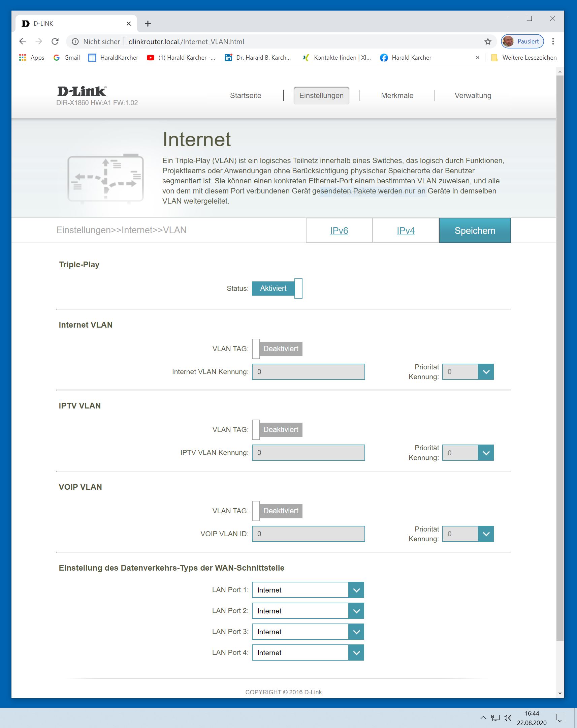
Task: Click the browser back arrow
Action: pos(23,41)
